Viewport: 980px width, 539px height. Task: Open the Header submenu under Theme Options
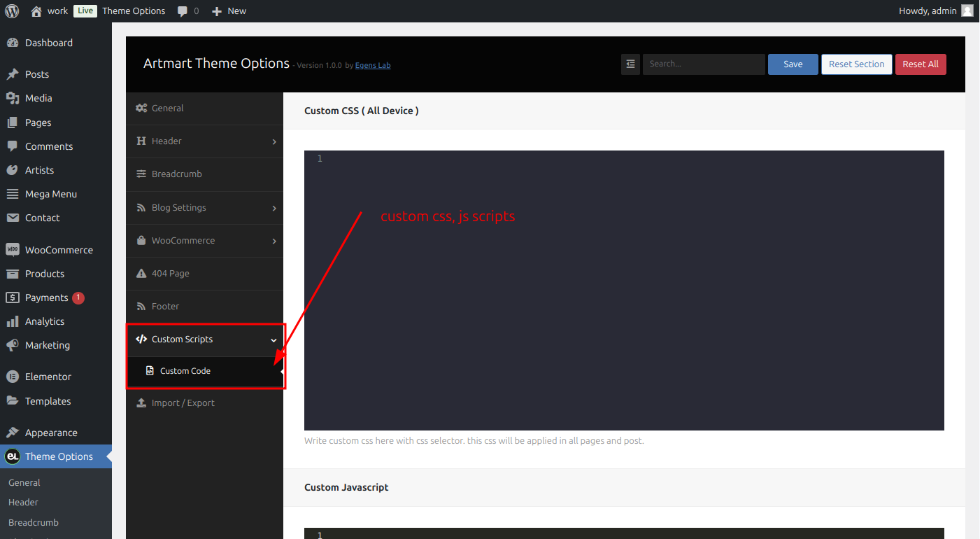23,503
